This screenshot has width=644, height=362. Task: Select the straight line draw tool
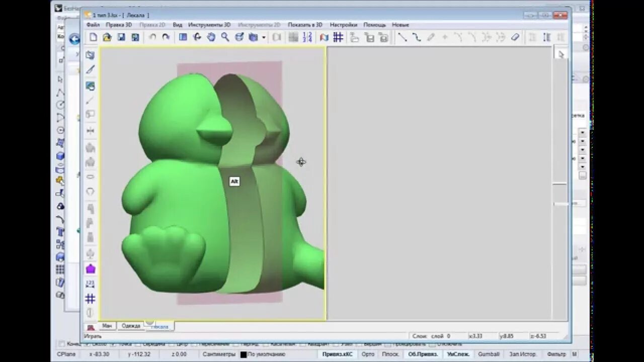pos(403,37)
